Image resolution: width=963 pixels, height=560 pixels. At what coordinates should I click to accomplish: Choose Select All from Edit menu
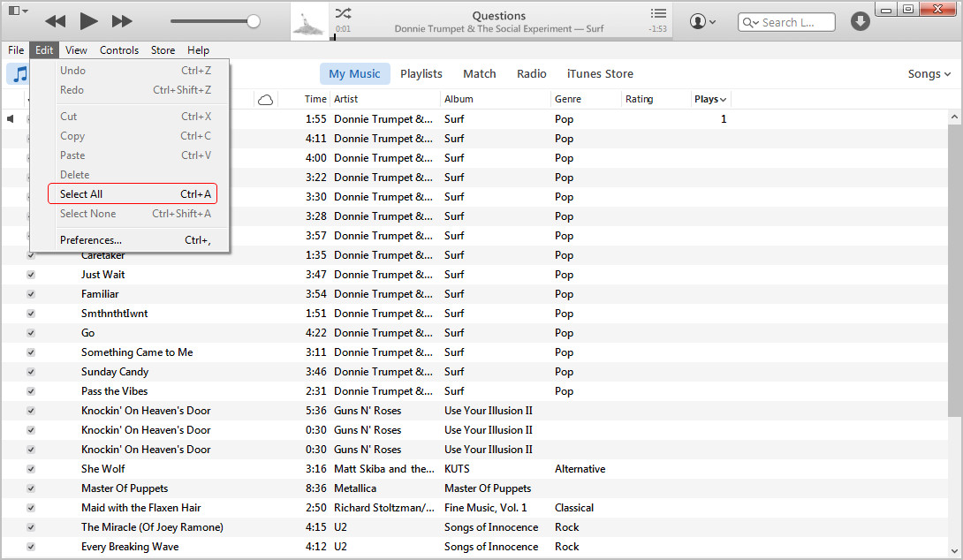point(132,194)
